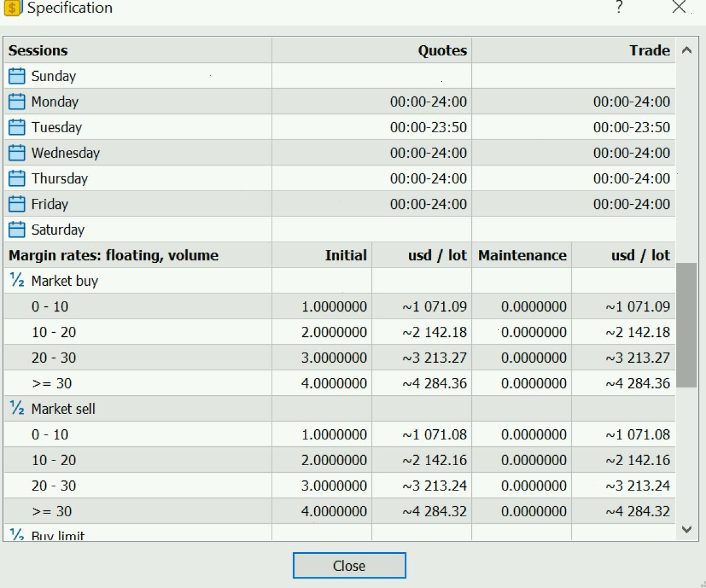Viewport: 706px width, 588px height.
Task: Click the window close X button
Action: pyautogui.click(x=679, y=7)
